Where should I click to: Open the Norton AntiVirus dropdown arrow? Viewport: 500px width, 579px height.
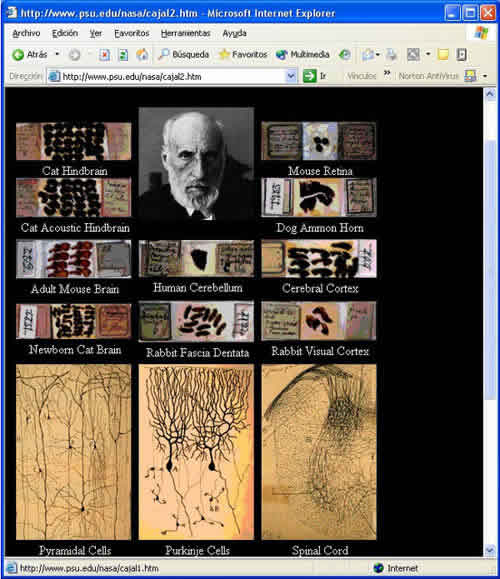click(x=485, y=76)
